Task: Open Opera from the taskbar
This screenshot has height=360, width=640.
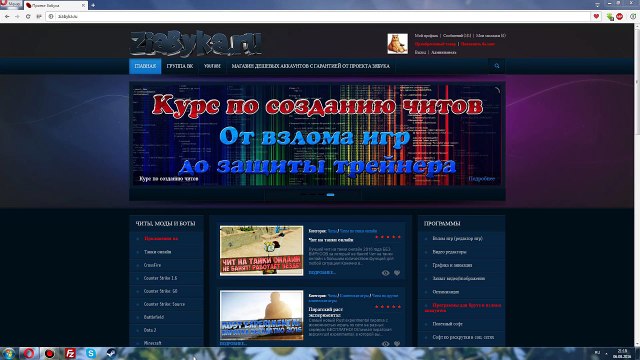Action: (x=29, y=353)
